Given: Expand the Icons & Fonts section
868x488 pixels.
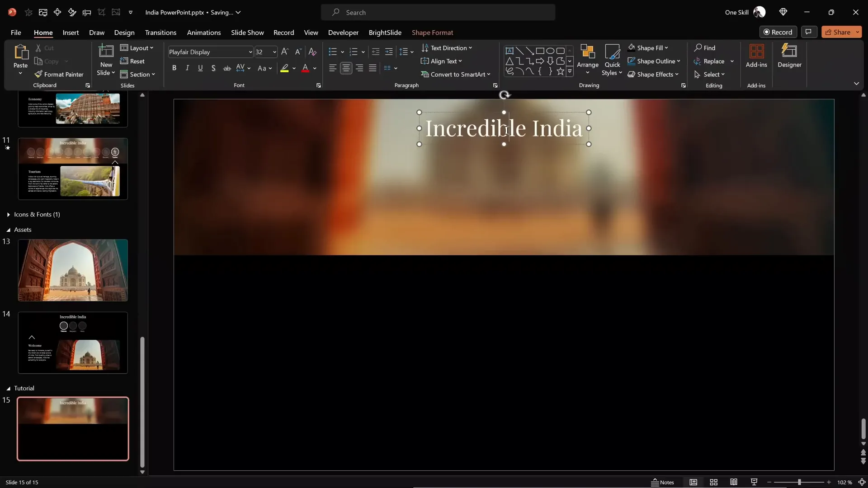Looking at the screenshot, I should pos(9,215).
